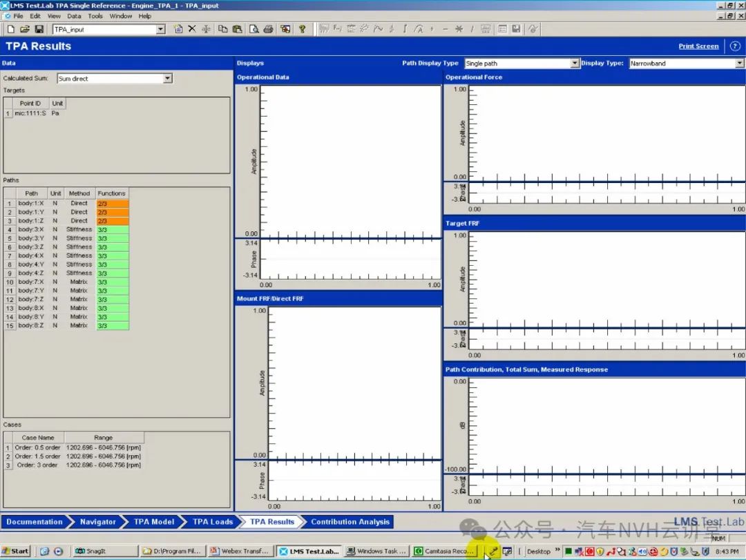
Task: Save project using the floppy disk icon
Action: [x=39, y=29]
